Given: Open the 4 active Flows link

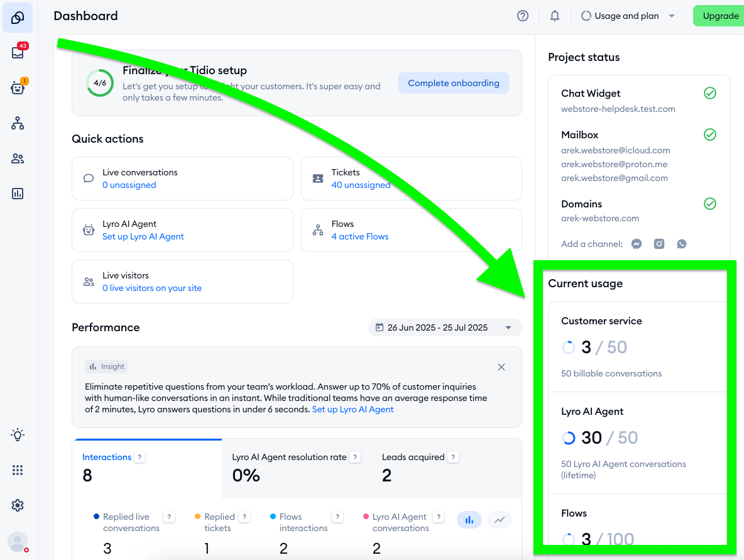Looking at the screenshot, I should pyautogui.click(x=359, y=236).
